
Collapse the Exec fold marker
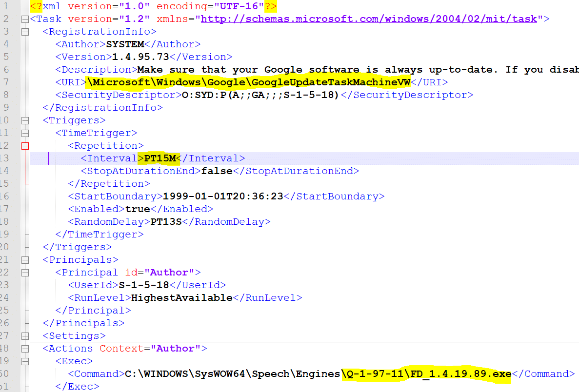click(x=25, y=361)
